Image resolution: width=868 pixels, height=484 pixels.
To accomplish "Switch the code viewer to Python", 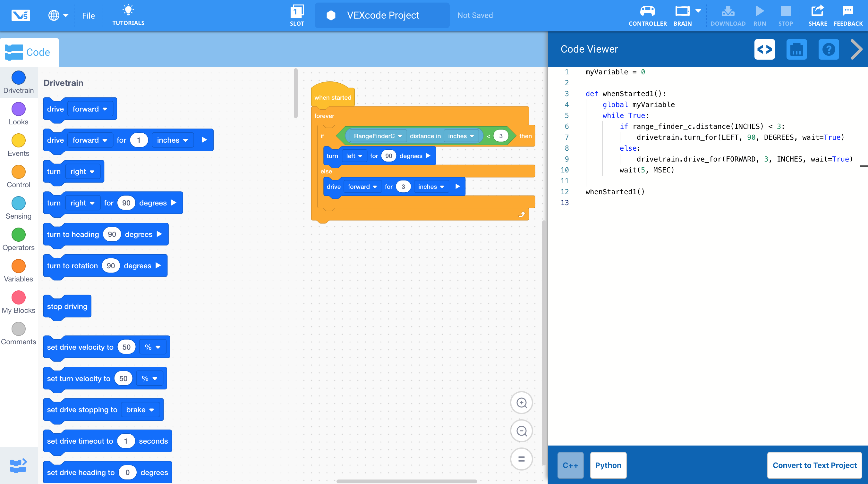I will (608, 465).
